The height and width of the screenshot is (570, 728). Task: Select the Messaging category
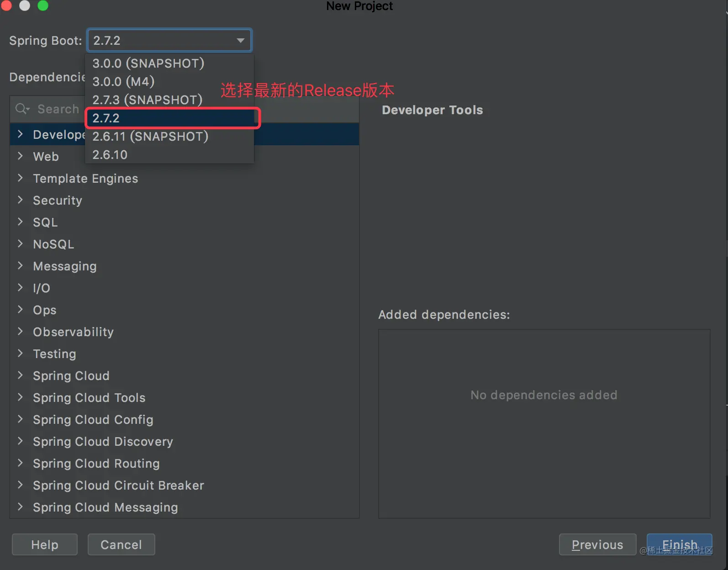pyautogui.click(x=65, y=266)
